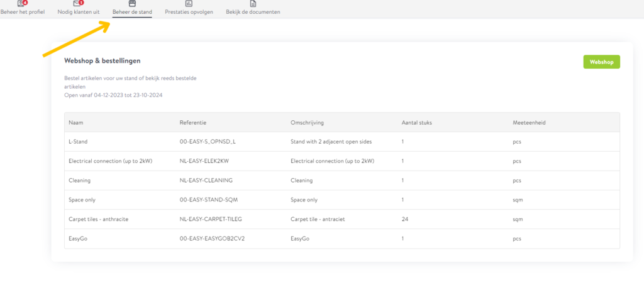
Task: Select the Space only name cell
Action: pyautogui.click(x=82, y=200)
